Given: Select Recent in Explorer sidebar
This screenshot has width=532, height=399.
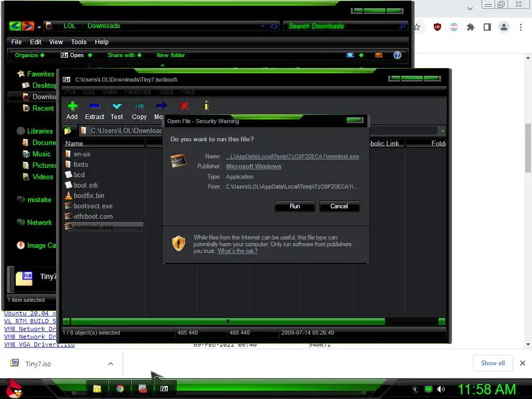Looking at the screenshot, I should tap(38, 108).
